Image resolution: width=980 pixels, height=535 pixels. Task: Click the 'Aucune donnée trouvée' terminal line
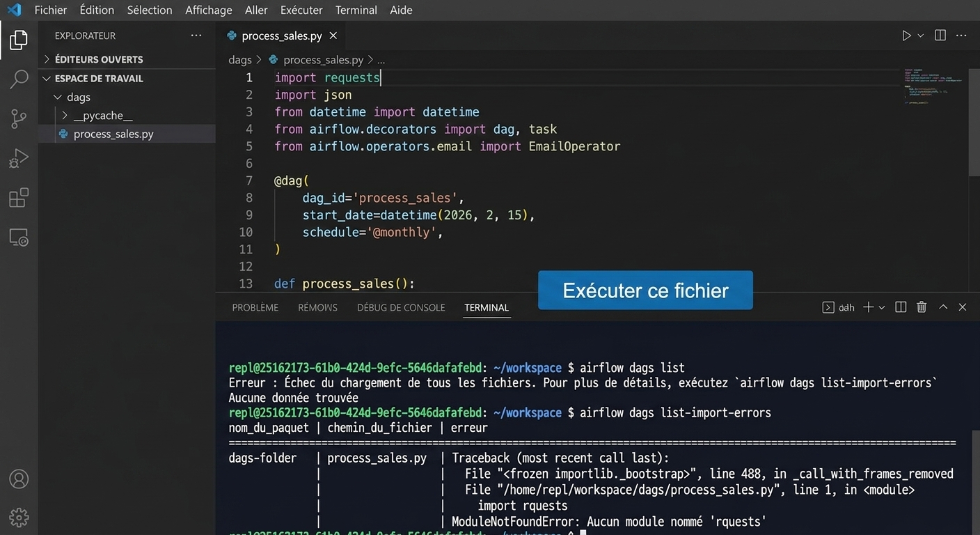tap(293, 398)
